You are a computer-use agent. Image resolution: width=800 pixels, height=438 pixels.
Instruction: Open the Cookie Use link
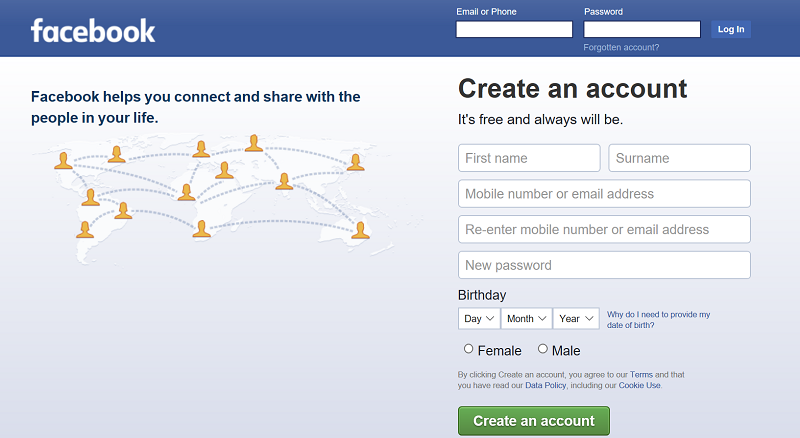[x=639, y=385]
